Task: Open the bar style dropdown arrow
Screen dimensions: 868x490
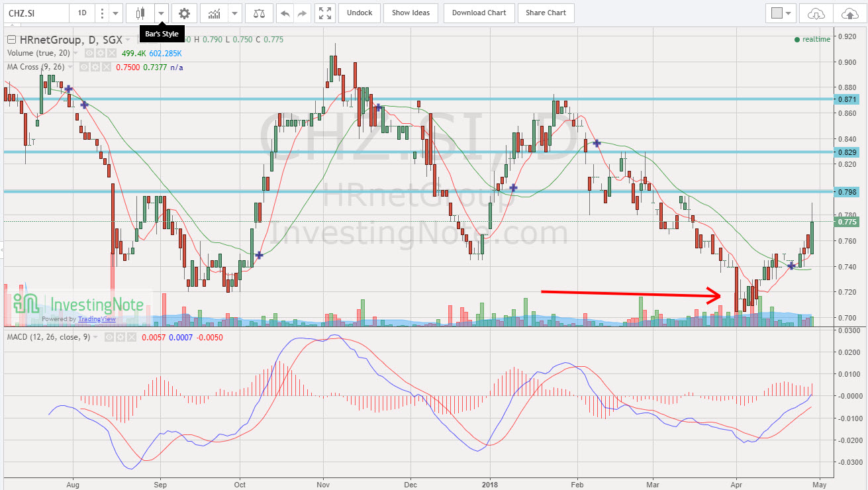Action: (162, 13)
